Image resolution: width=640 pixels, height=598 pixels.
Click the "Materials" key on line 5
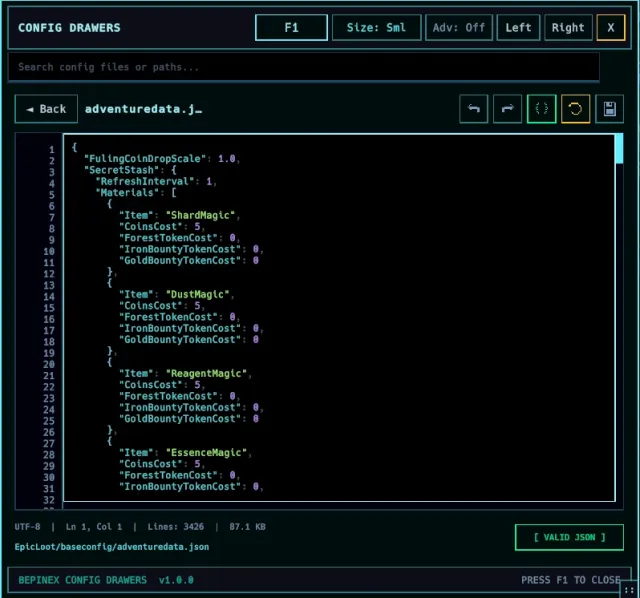pyautogui.click(x=128, y=193)
